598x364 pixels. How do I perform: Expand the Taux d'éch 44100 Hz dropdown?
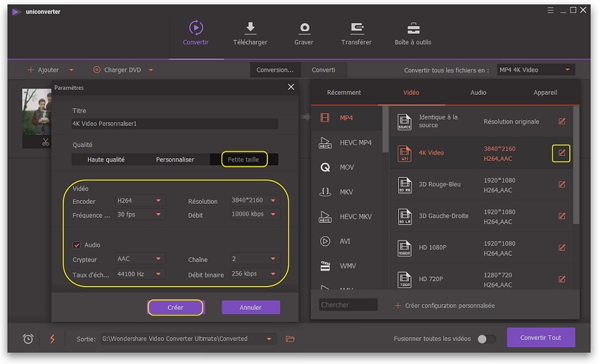click(139, 274)
